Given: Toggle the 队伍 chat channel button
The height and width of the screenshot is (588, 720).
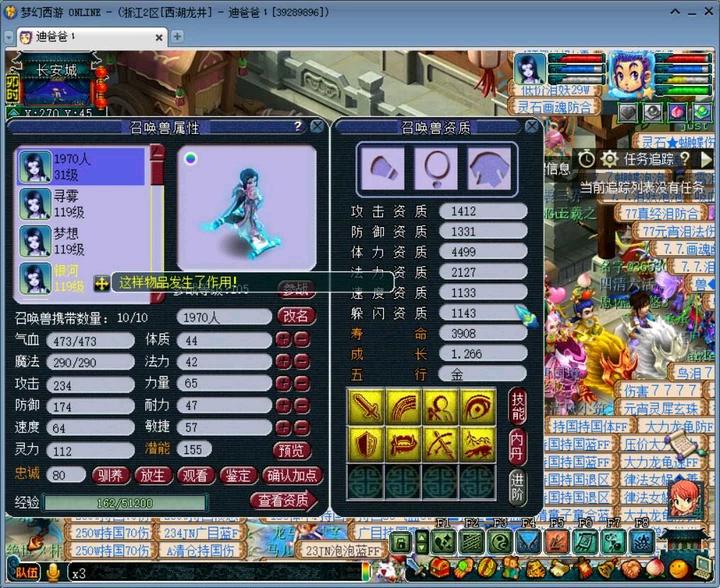Looking at the screenshot, I should coord(27,573).
